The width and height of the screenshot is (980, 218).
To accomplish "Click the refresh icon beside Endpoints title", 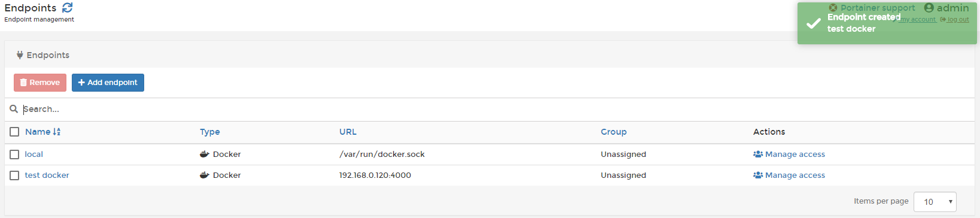I will pyautogui.click(x=68, y=7).
